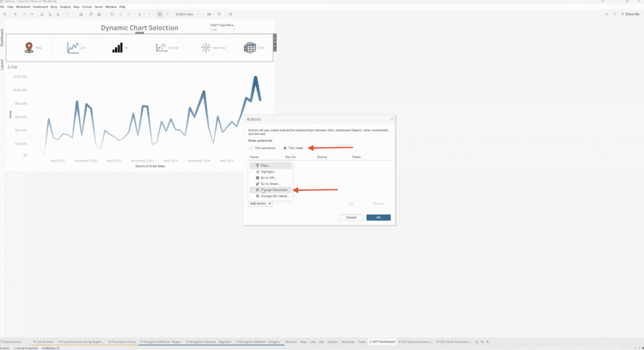Viewport: 644px width, 350px height.
Task: Click the share icon in toolbar
Action: coord(230,14)
